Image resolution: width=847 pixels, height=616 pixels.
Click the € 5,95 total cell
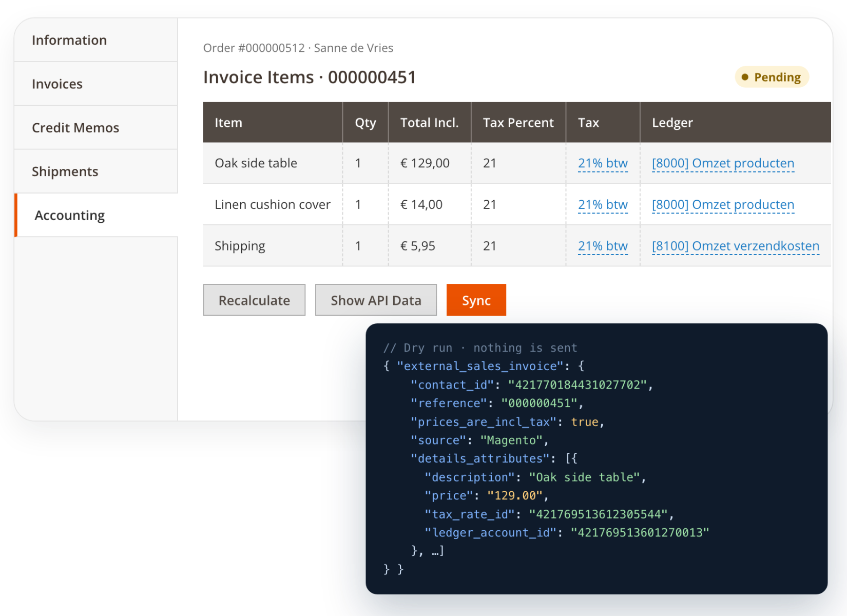point(430,246)
